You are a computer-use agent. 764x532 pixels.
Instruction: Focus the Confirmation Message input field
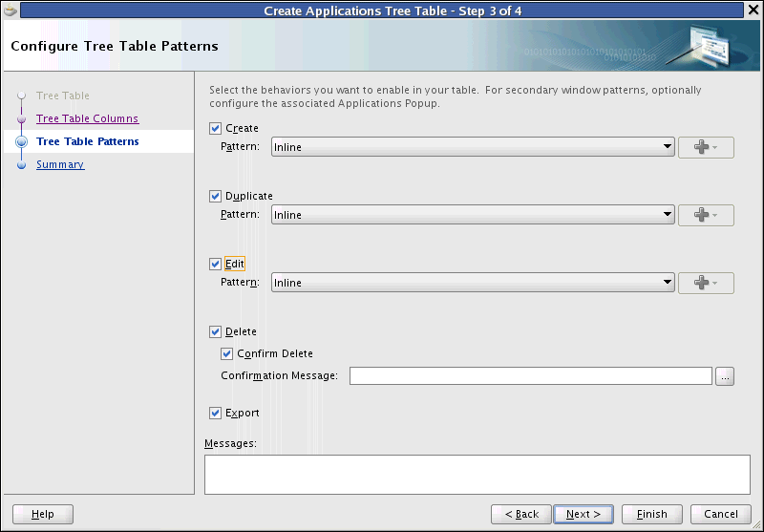[x=531, y=376]
